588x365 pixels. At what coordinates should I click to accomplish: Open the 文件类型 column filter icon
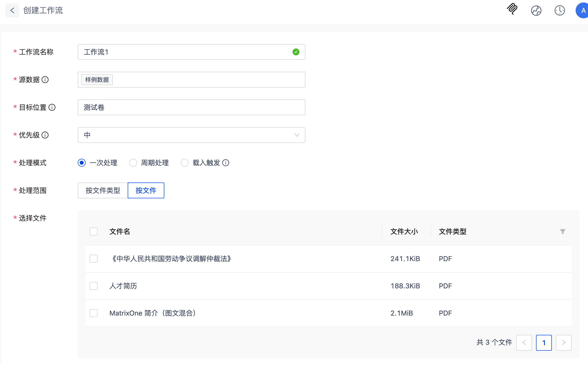pos(563,231)
